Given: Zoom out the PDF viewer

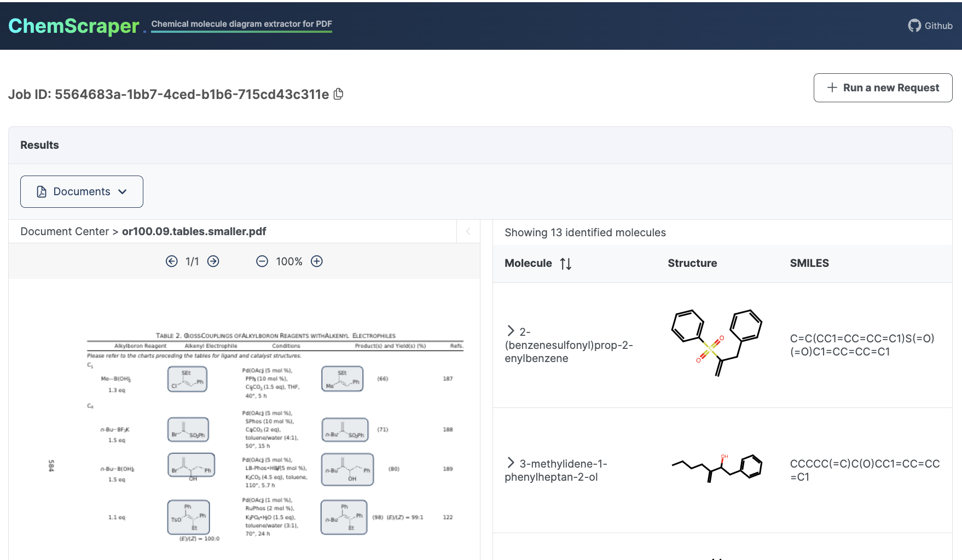Looking at the screenshot, I should pos(262,261).
